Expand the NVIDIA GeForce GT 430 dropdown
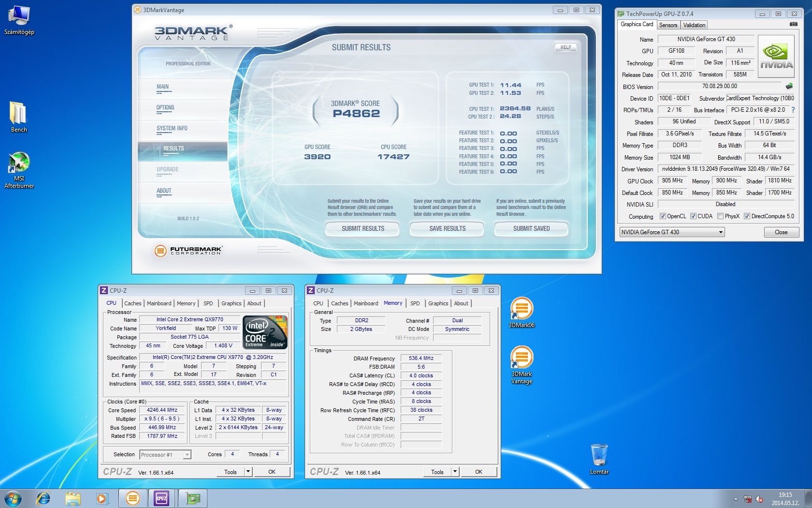Image resolution: width=812 pixels, height=508 pixels. click(721, 232)
